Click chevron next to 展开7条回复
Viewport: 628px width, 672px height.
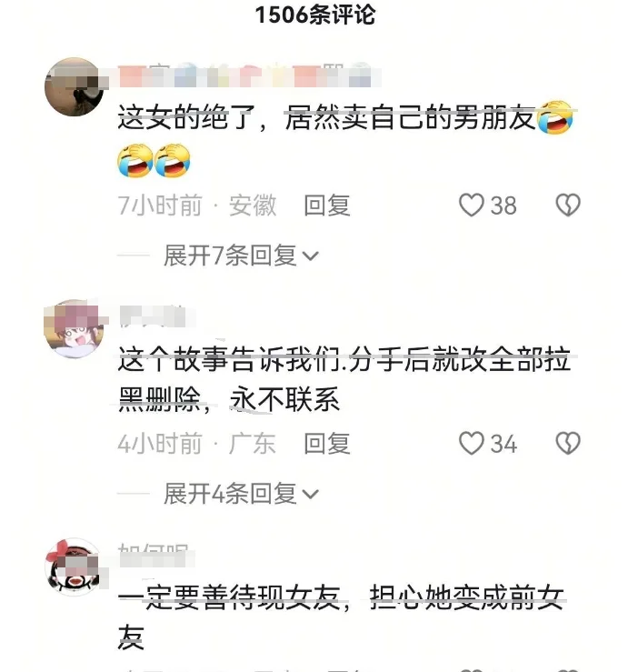point(310,256)
